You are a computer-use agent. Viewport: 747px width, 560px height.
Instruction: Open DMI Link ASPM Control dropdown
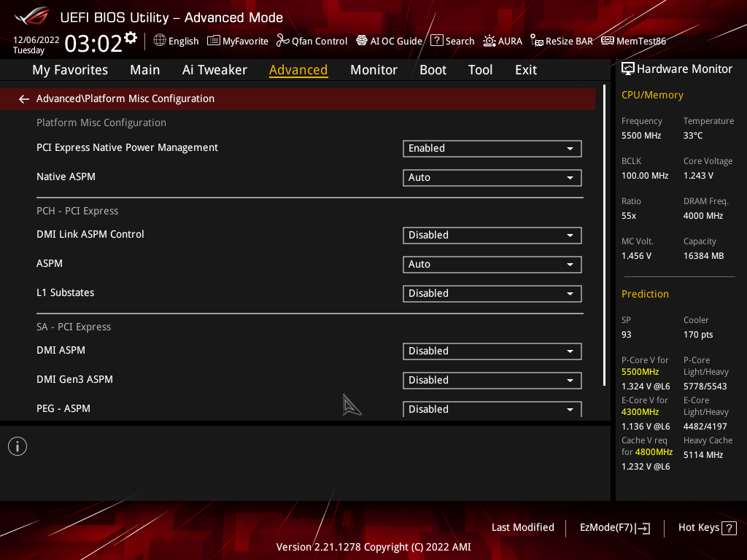click(x=492, y=236)
